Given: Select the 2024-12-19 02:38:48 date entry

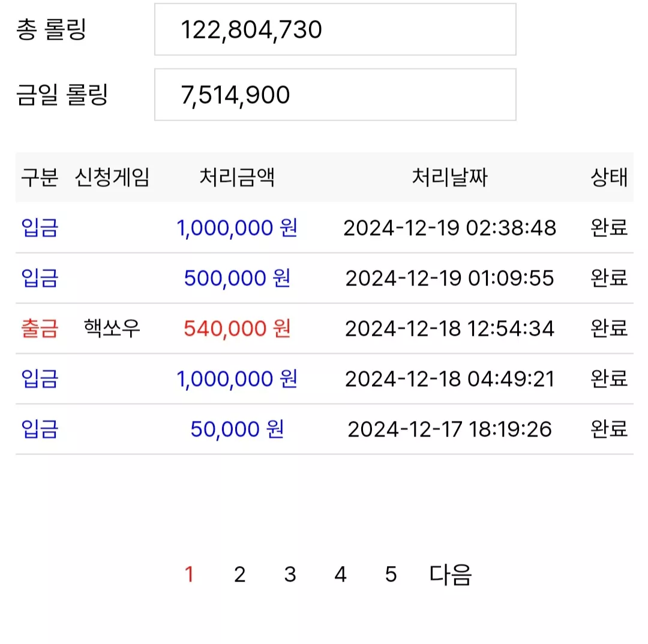Looking at the screenshot, I should pyautogui.click(x=449, y=228).
